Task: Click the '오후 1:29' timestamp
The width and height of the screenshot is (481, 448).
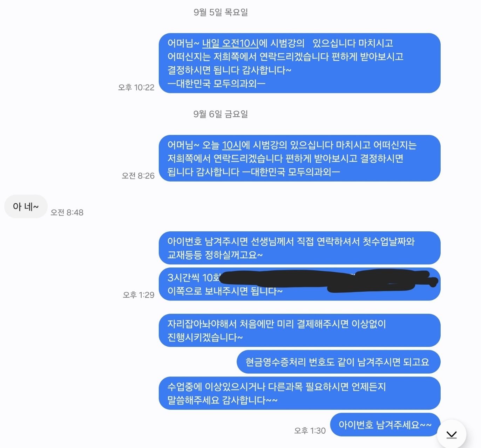Action: [138, 295]
